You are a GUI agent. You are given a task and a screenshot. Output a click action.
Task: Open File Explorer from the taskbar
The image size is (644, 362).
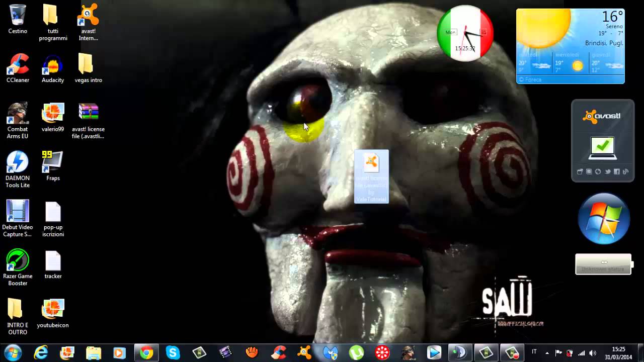pos(94,353)
